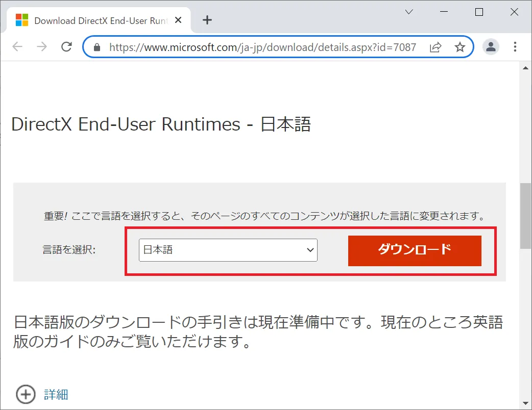Viewport: 532px width, 410px height.
Task: Click the scrollbar up arrow
Action: [525, 68]
